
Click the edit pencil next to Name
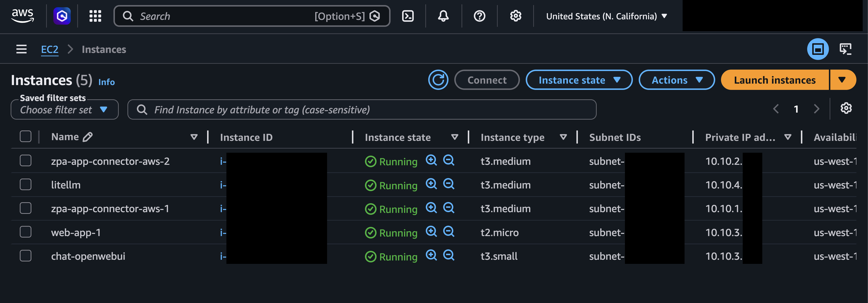pyautogui.click(x=88, y=137)
